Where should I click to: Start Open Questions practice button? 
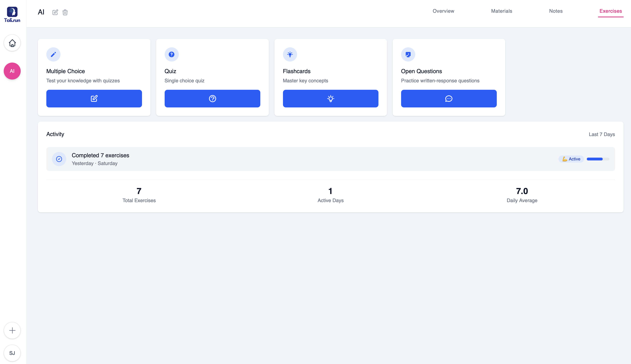click(449, 98)
